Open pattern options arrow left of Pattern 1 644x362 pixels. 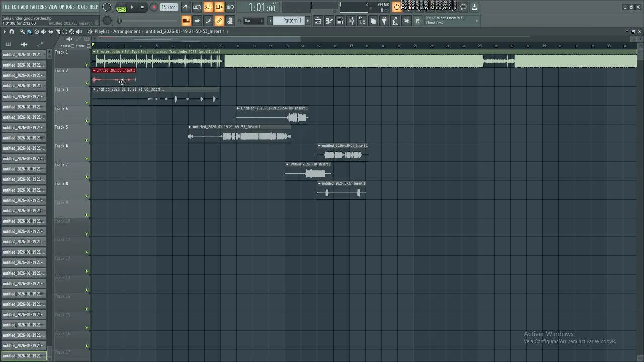click(270, 21)
